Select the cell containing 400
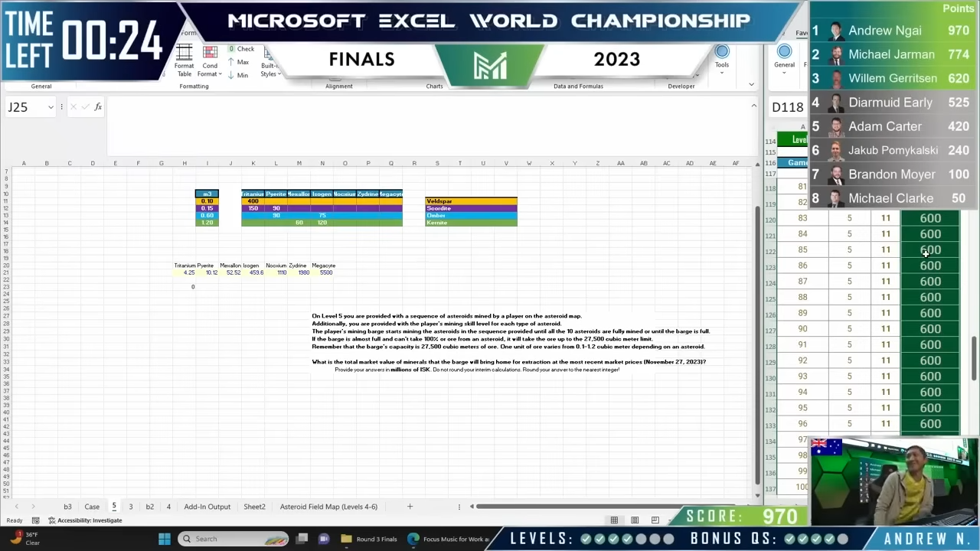This screenshot has width=980, height=551. coord(253,201)
